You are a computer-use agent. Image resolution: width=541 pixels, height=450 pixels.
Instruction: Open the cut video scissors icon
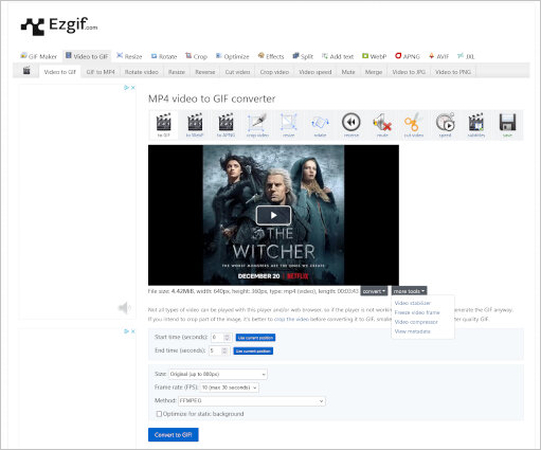coord(413,125)
